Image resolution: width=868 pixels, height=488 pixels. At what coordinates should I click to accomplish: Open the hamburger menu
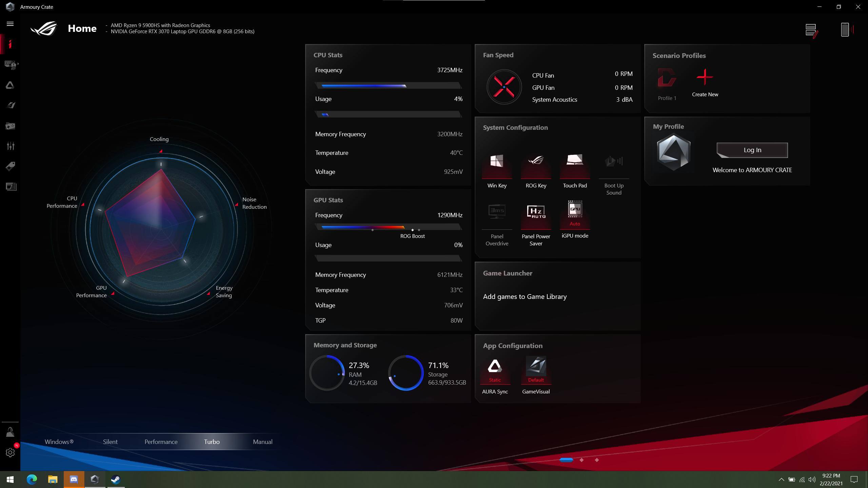click(10, 24)
